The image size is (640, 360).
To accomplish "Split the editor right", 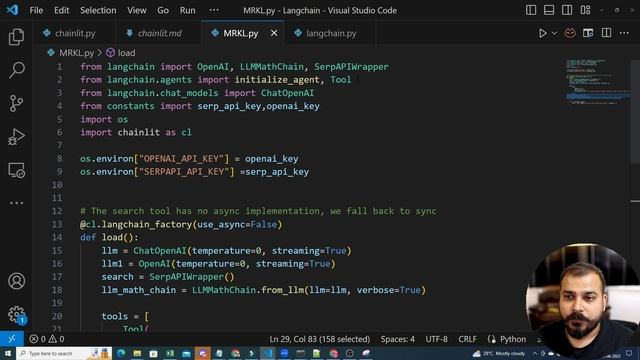I will point(607,33).
